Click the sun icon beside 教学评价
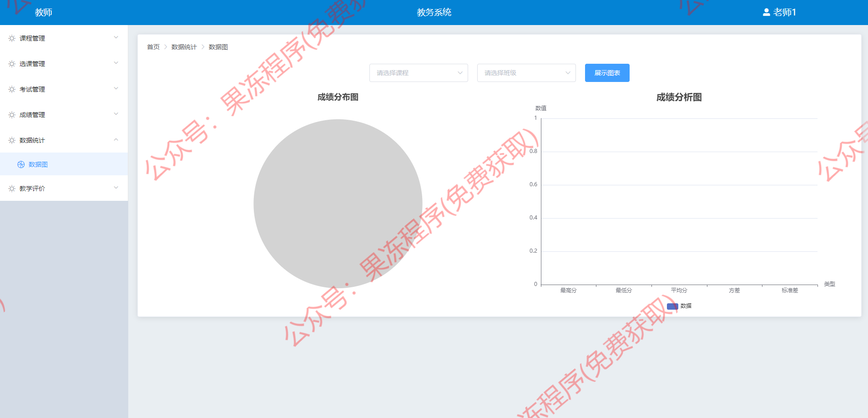The height and width of the screenshot is (418, 868). 12,189
